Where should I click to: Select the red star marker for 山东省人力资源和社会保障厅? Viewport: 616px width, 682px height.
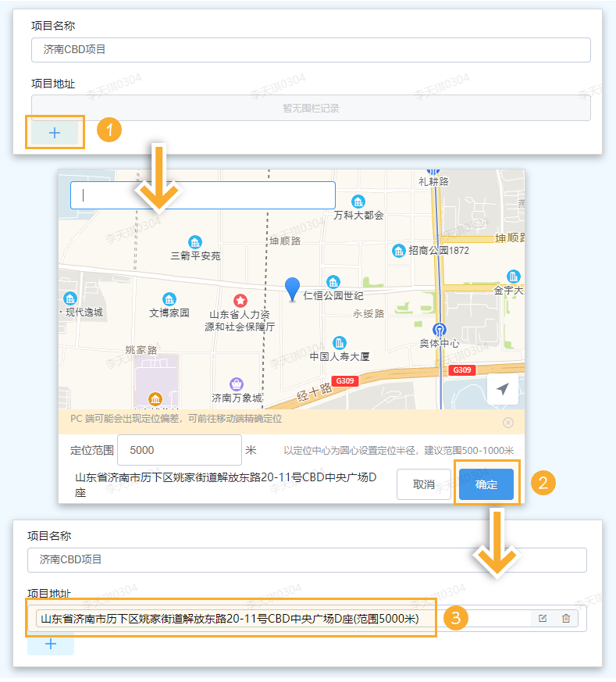(240, 300)
